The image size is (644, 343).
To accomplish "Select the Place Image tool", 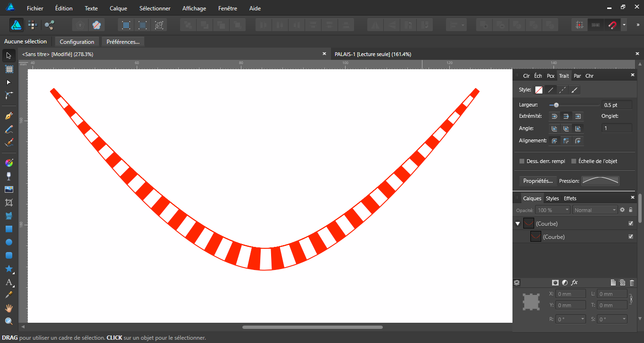I will [8, 189].
